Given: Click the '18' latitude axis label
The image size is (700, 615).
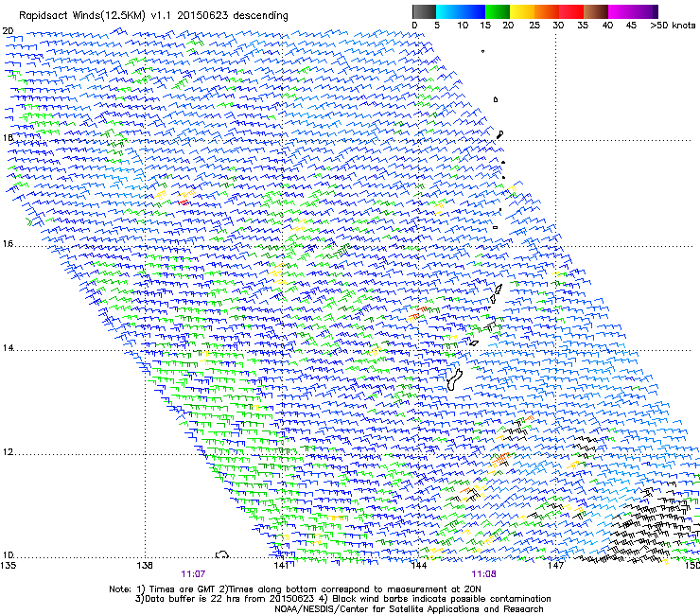Looking at the screenshot, I should coord(8,137).
